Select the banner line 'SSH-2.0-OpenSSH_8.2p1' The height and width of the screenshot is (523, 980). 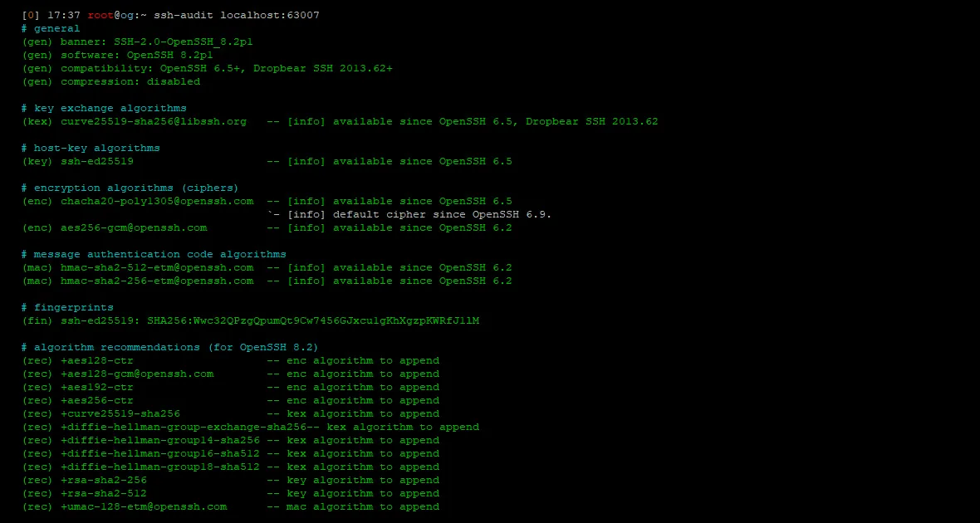183,42
